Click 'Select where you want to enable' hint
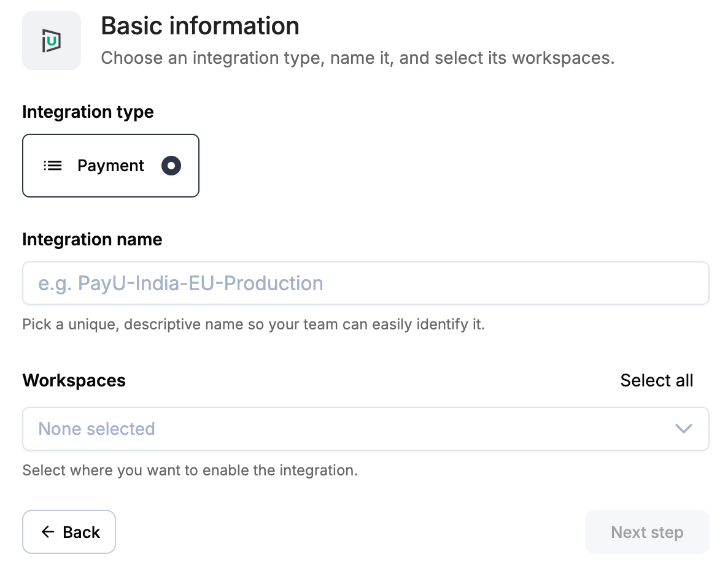728x568 pixels. click(190, 470)
